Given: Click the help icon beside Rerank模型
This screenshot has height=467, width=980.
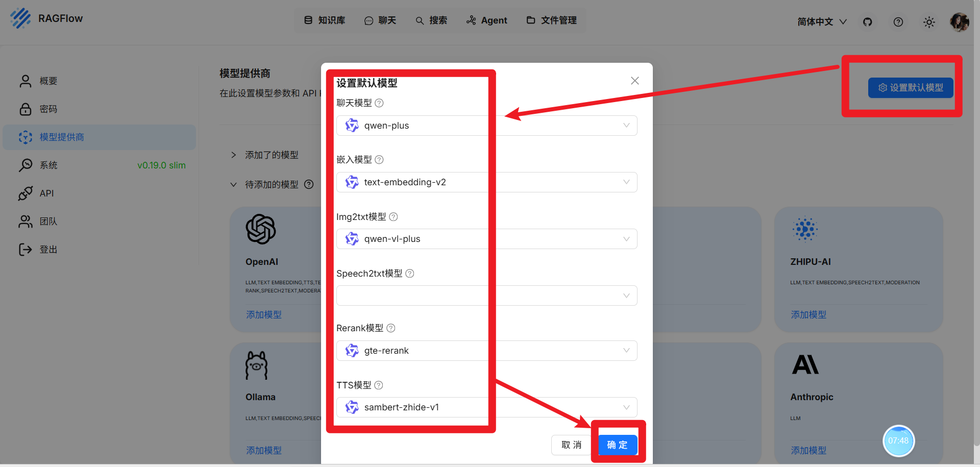Looking at the screenshot, I should pos(391,328).
